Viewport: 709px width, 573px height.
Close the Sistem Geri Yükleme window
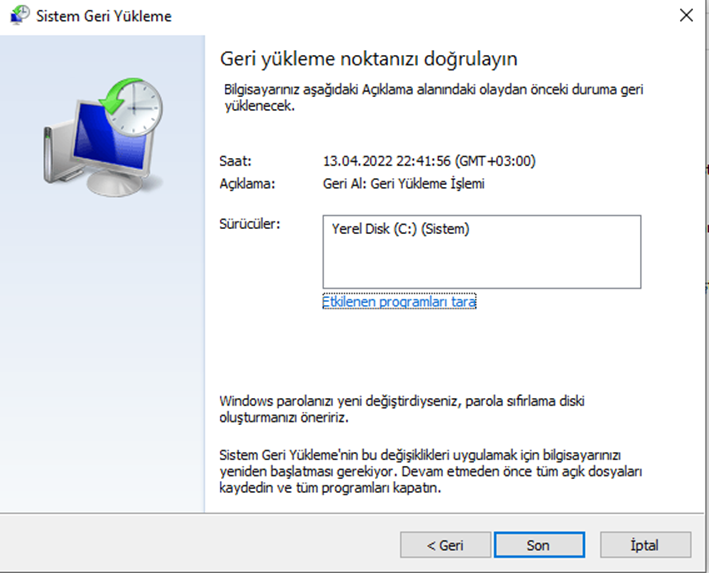686,15
